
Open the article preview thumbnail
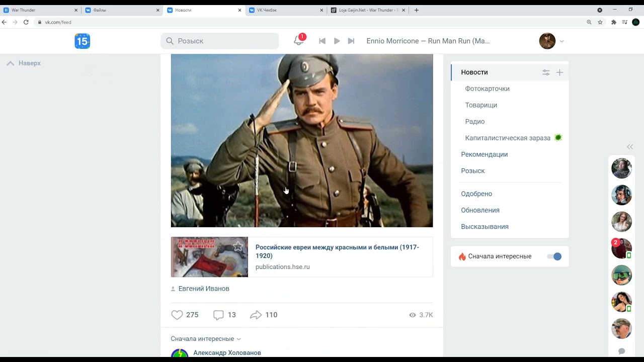click(x=209, y=257)
